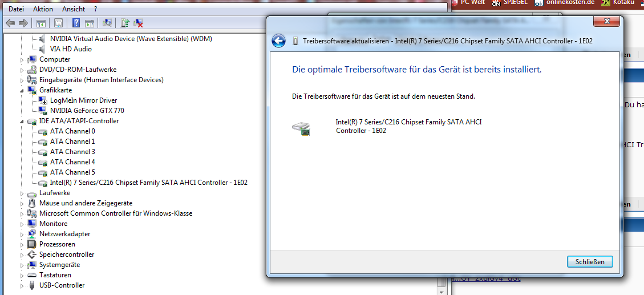
Task: Open the ? help menu
Action: [x=96, y=9]
